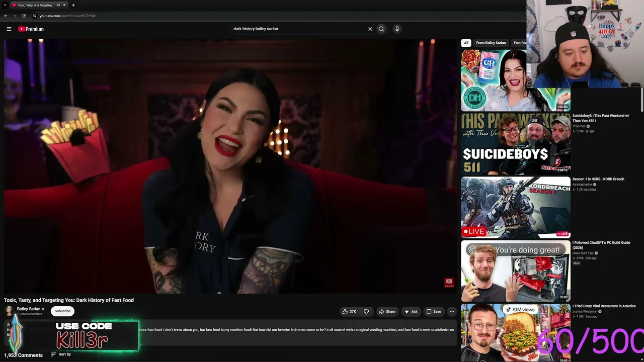Image resolution: width=644 pixels, height=362 pixels.
Task: Click the video title under the player
Action: [69, 300]
